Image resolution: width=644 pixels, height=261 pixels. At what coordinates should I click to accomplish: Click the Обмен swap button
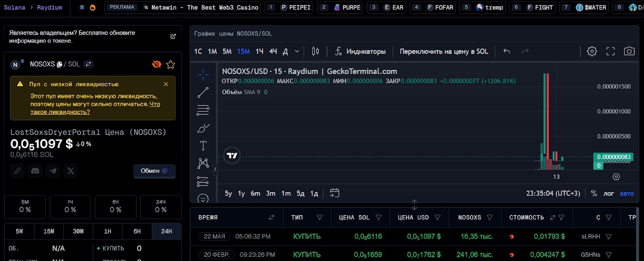point(154,171)
